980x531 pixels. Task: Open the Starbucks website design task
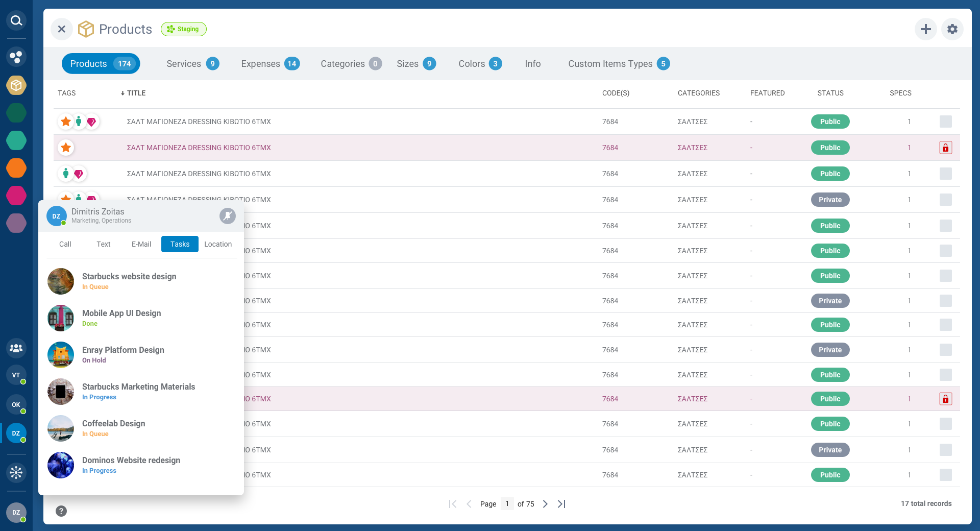tap(129, 281)
